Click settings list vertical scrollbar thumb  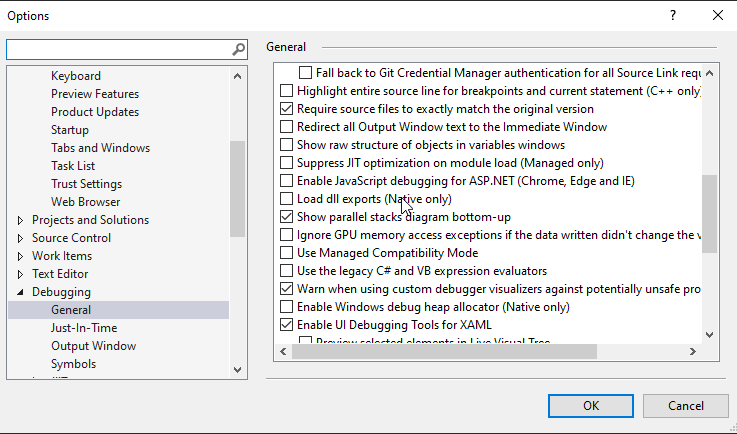(710, 214)
